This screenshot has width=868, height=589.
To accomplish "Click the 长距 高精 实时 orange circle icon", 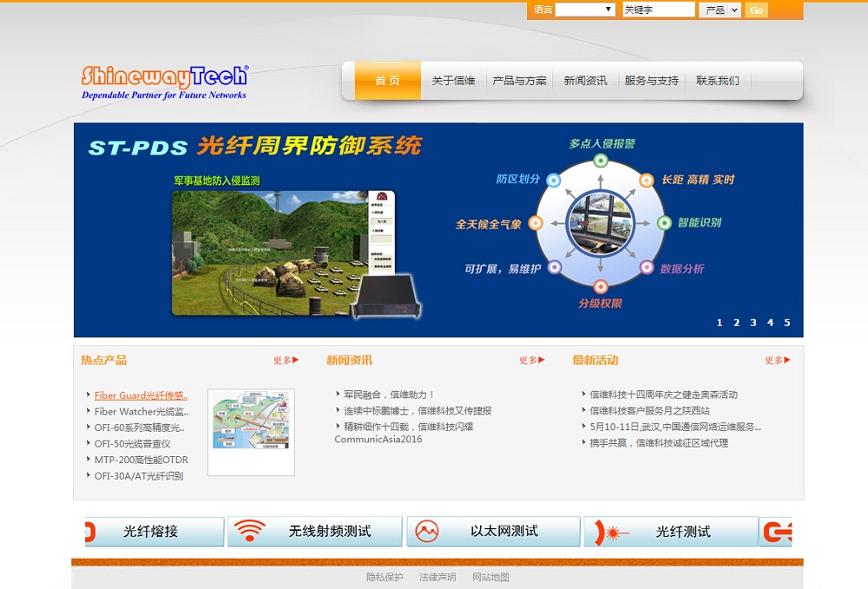I will coord(647,180).
